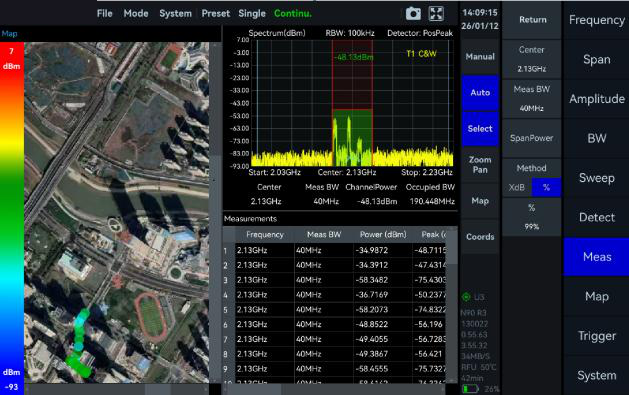Screen dimensions: 629x395
Task: Edit the Meas BW 40MHz field
Action: pyautogui.click(x=532, y=99)
